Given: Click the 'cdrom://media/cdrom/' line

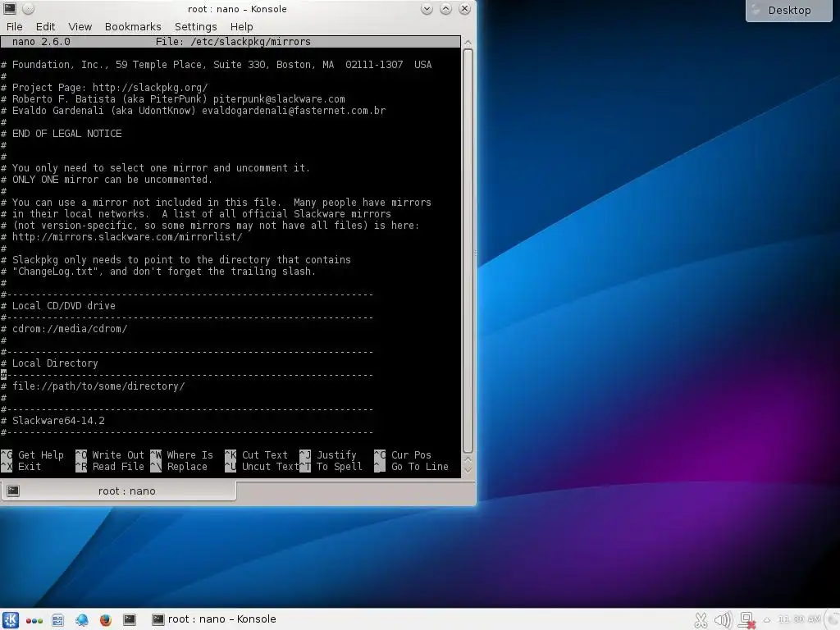Looking at the screenshot, I should pos(70,329).
